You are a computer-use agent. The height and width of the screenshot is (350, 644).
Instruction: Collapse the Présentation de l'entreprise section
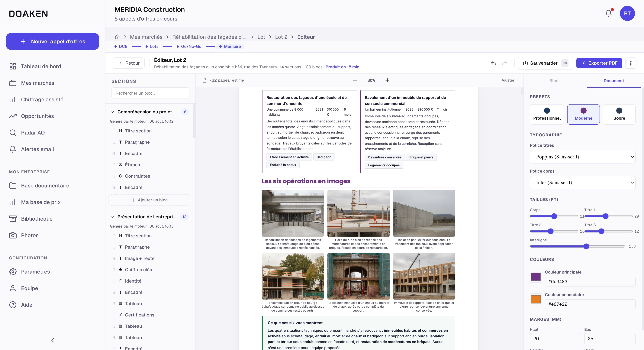pos(112,217)
